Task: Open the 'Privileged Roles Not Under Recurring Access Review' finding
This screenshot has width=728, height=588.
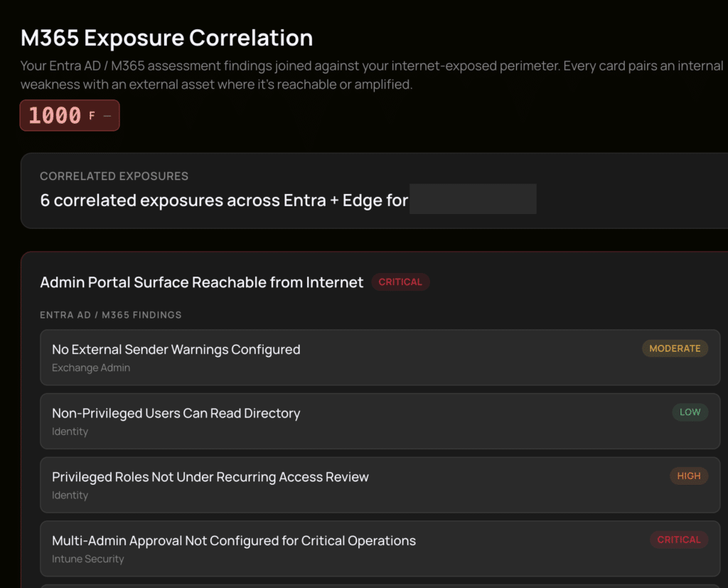Action: [380, 485]
